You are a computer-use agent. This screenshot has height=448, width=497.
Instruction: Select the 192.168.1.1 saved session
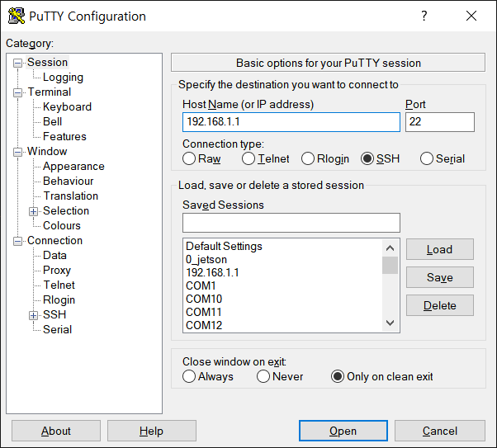coord(283,273)
